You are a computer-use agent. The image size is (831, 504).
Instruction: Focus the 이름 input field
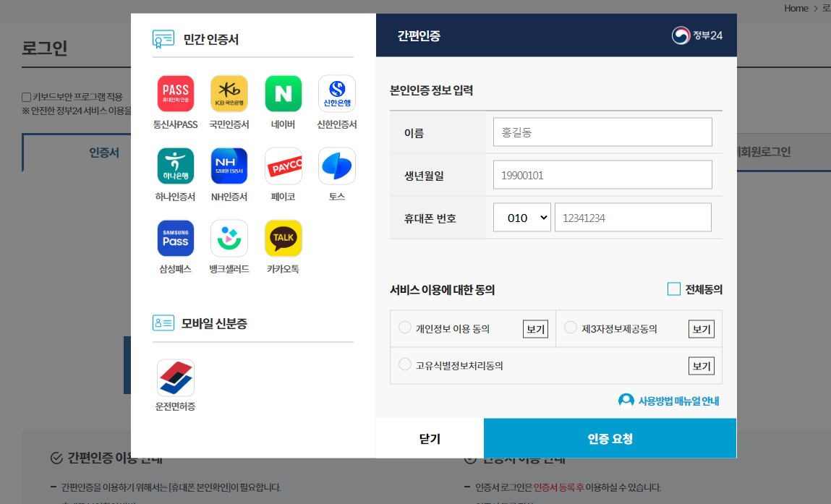pos(602,132)
